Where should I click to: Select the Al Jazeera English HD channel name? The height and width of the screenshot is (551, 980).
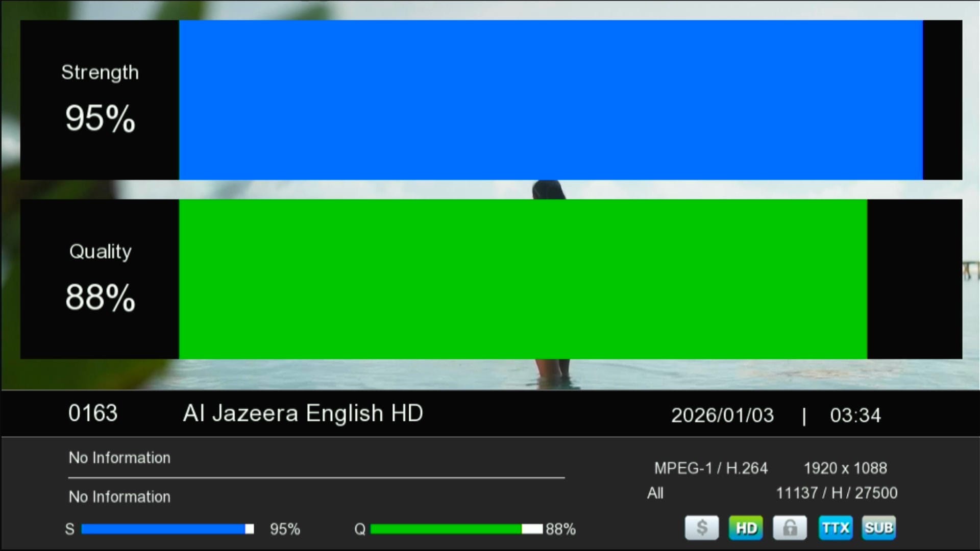tap(303, 414)
